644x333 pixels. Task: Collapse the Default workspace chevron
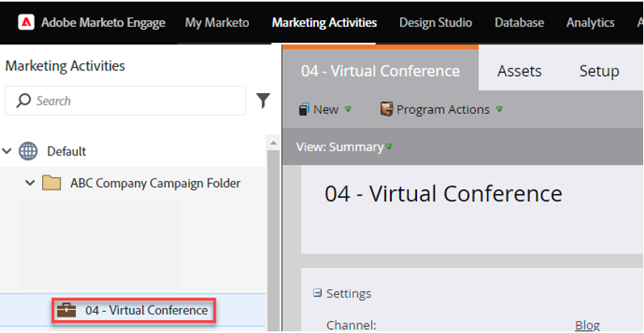pyautogui.click(x=7, y=151)
